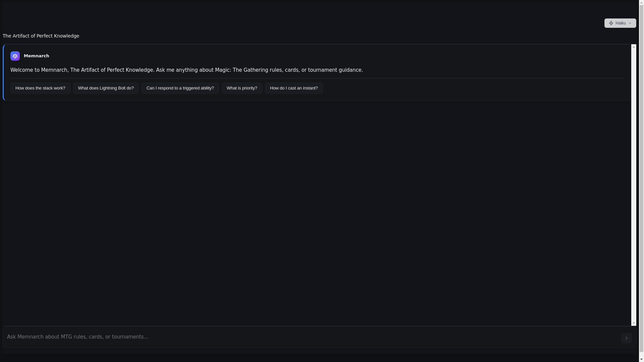Focus the Ask Memnarch message input field
The image size is (644, 362).
(x=312, y=337)
